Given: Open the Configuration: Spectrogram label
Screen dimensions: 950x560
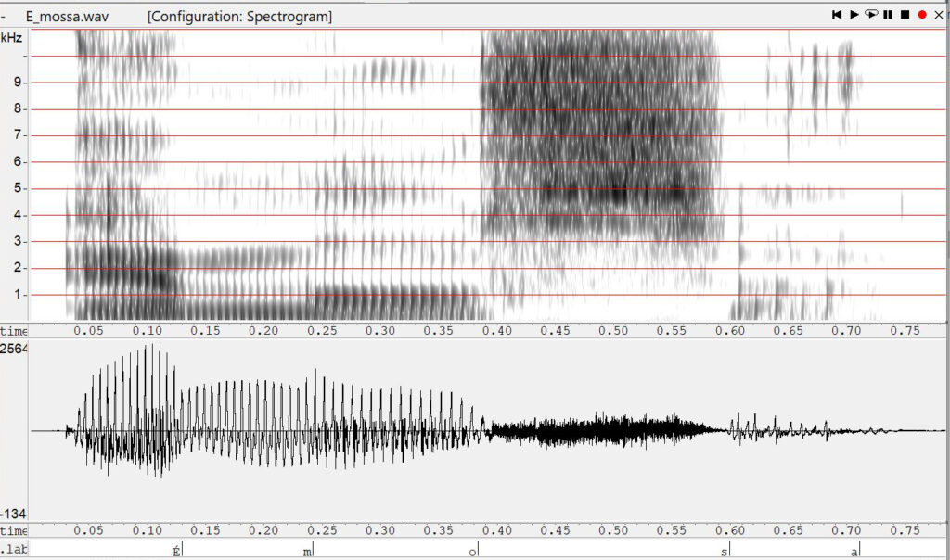Looking at the screenshot, I should point(239,17).
